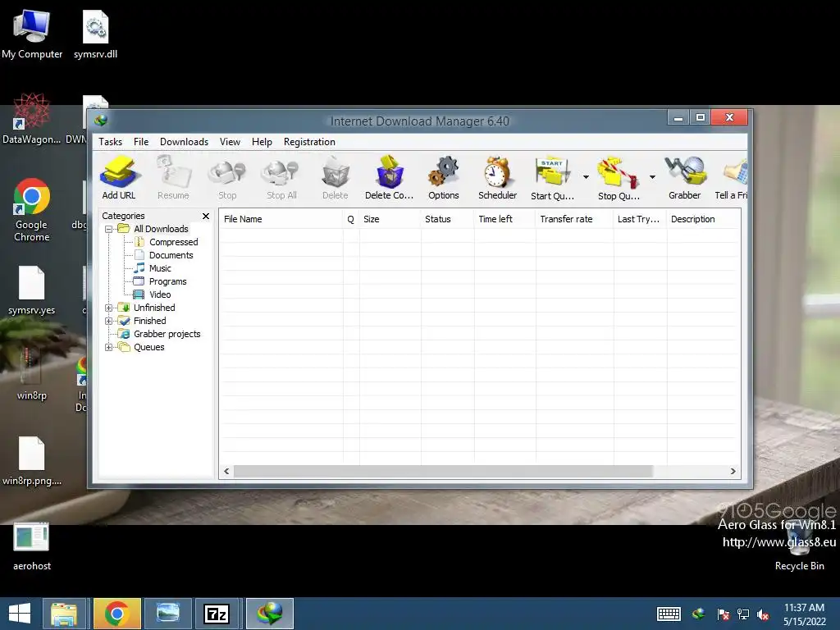
Task: Open the Grabber tool icon
Action: pos(685,177)
